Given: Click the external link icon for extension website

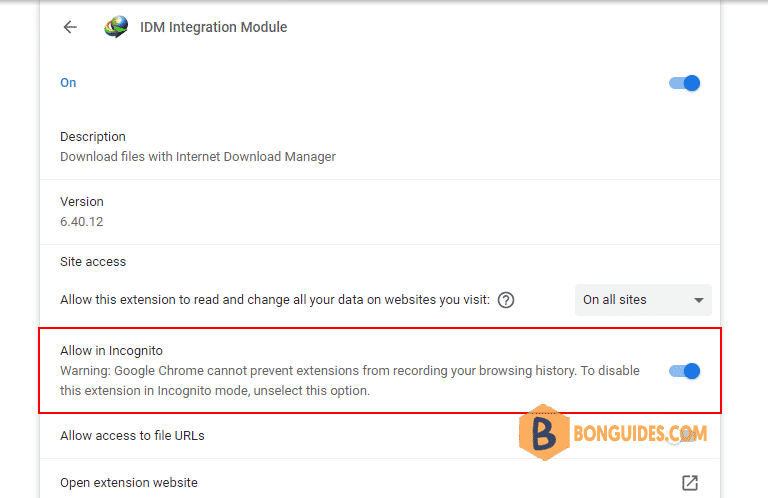Looking at the screenshot, I should tap(690, 483).
